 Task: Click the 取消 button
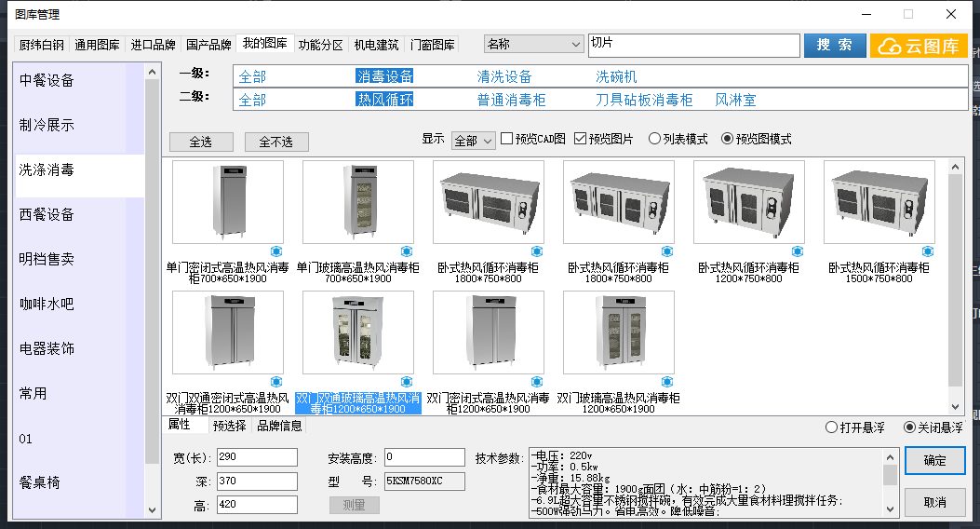[935, 502]
